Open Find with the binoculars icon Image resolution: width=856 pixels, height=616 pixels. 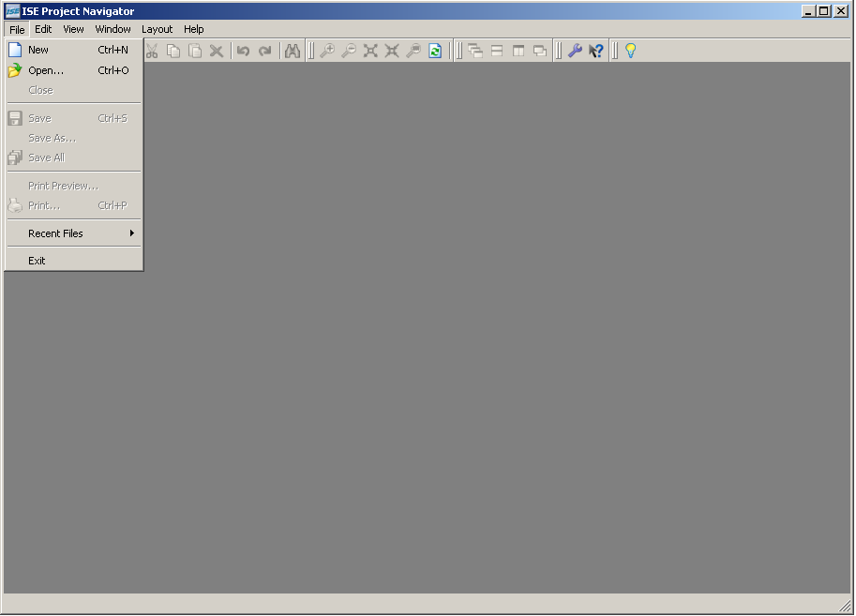tap(293, 51)
